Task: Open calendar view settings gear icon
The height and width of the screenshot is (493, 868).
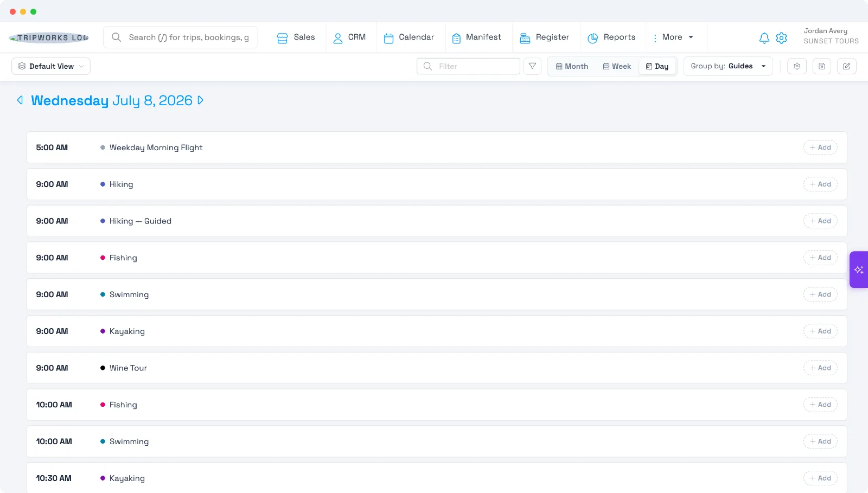Action: (x=797, y=66)
